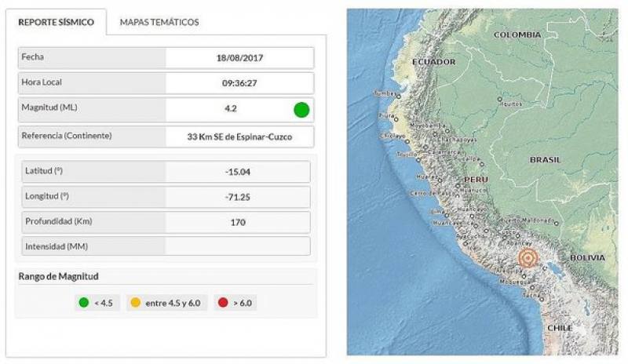Click the Longitud value -71.25
Screen dimensions: 628x364
[x=238, y=197]
